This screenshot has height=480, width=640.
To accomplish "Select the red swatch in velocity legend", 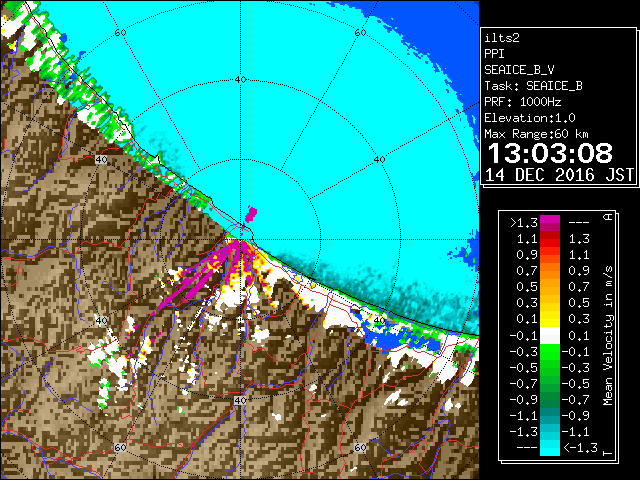I will (x=550, y=243).
